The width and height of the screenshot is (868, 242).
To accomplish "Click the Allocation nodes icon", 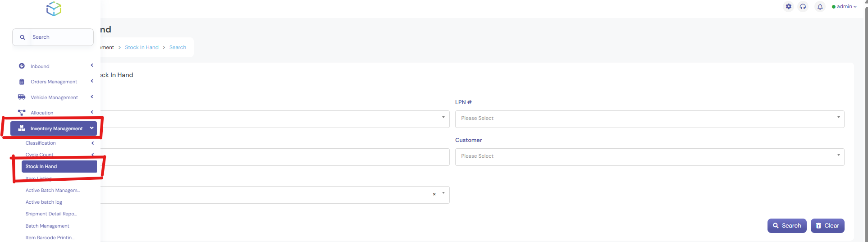I will 22,113.
